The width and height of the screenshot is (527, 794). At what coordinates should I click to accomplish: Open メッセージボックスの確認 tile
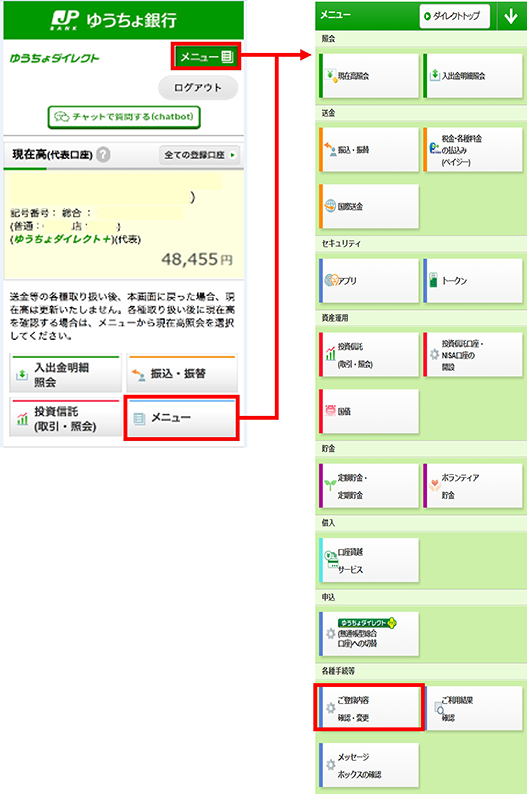[x=369, y=765]
